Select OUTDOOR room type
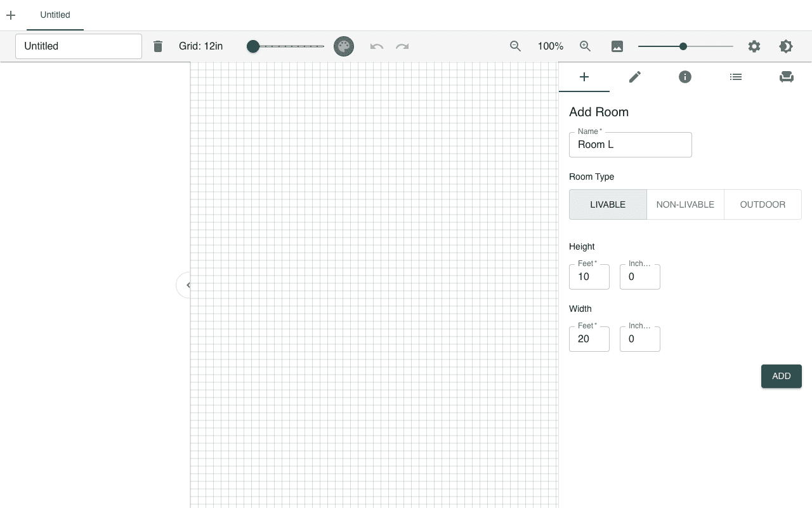The height and width of the screenshot is (508, 812). point(763,204)
